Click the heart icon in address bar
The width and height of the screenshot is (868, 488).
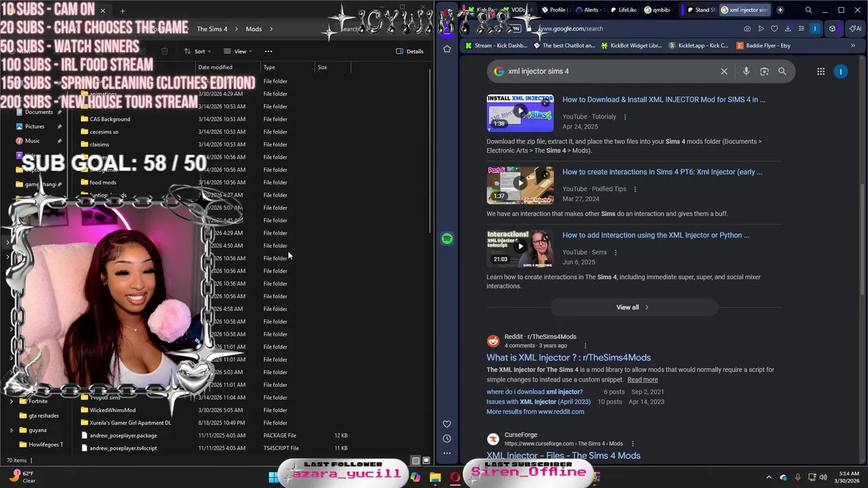point(774,28)
